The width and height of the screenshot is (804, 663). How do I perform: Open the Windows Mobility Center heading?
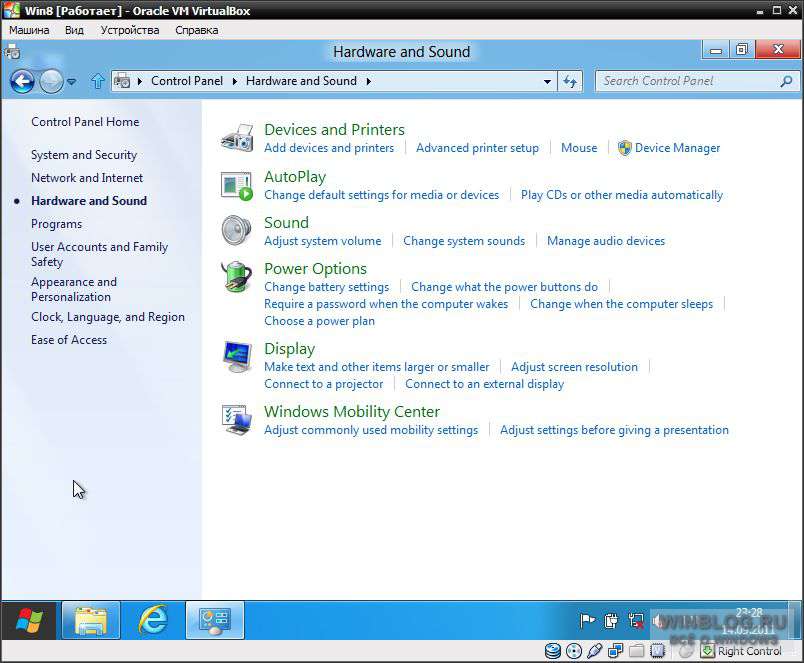pyautogui.click(x=352, y=412)
